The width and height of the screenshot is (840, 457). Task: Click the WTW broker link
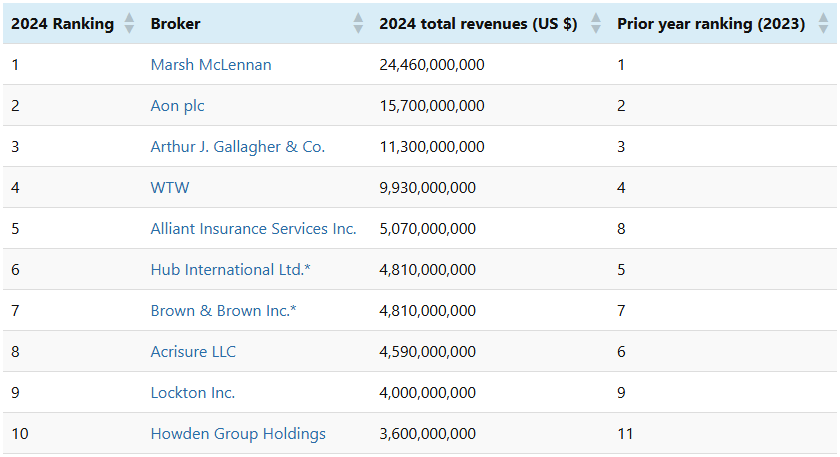170,188
